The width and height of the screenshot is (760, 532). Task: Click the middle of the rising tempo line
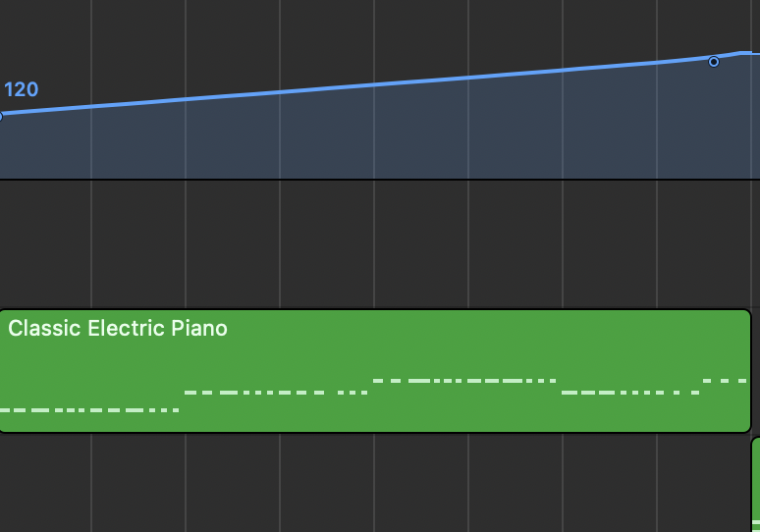point(373,84)
